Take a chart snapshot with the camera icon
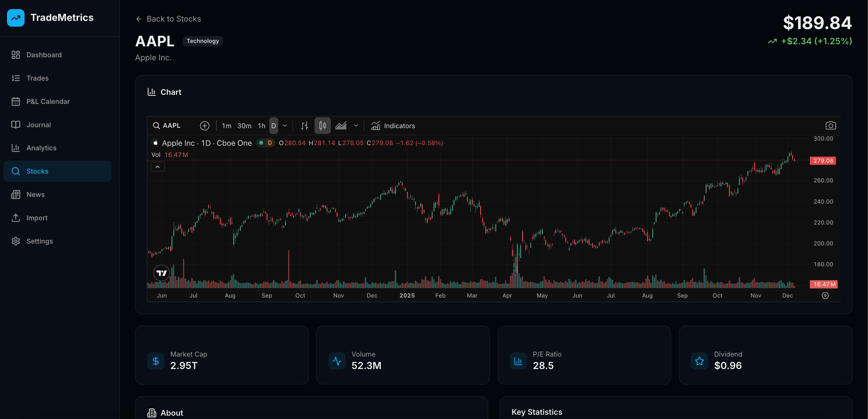The image size is (868, 419). click(x=831, y=125)
